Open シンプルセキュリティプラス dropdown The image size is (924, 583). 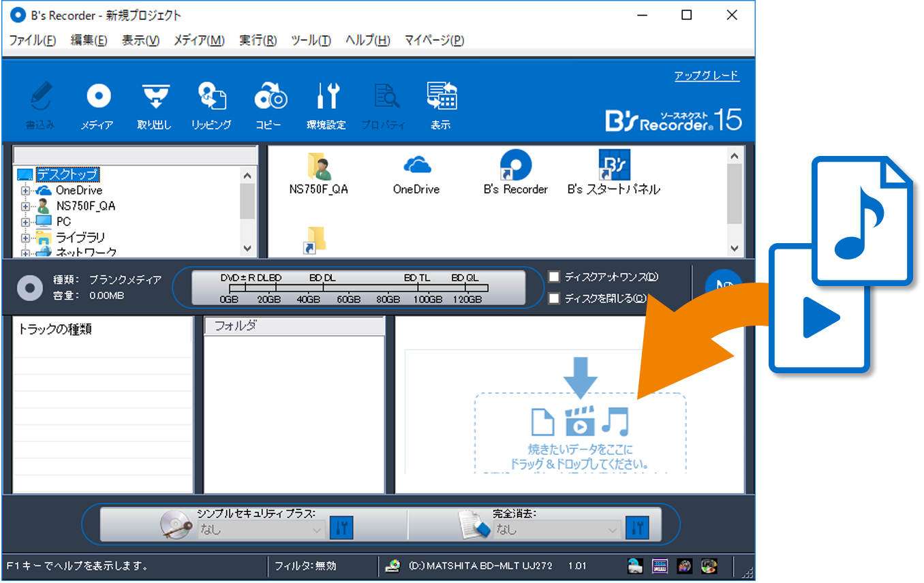[261, 529]
